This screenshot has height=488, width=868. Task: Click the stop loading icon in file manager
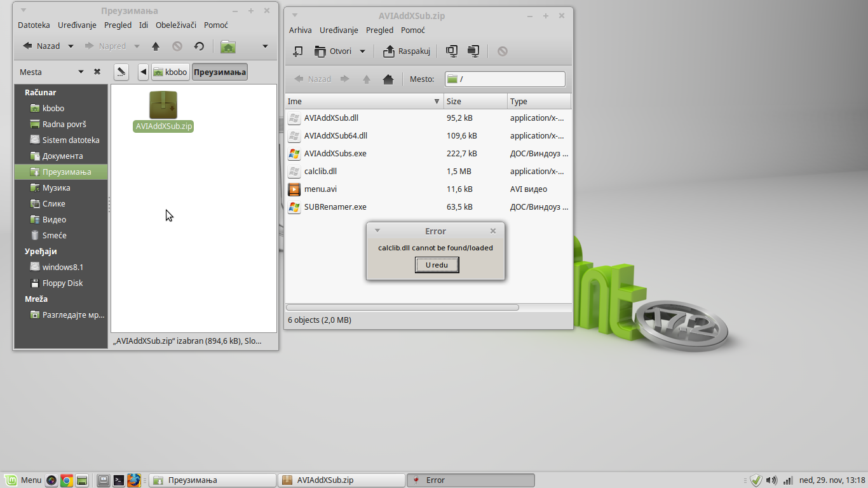point(177,46)
